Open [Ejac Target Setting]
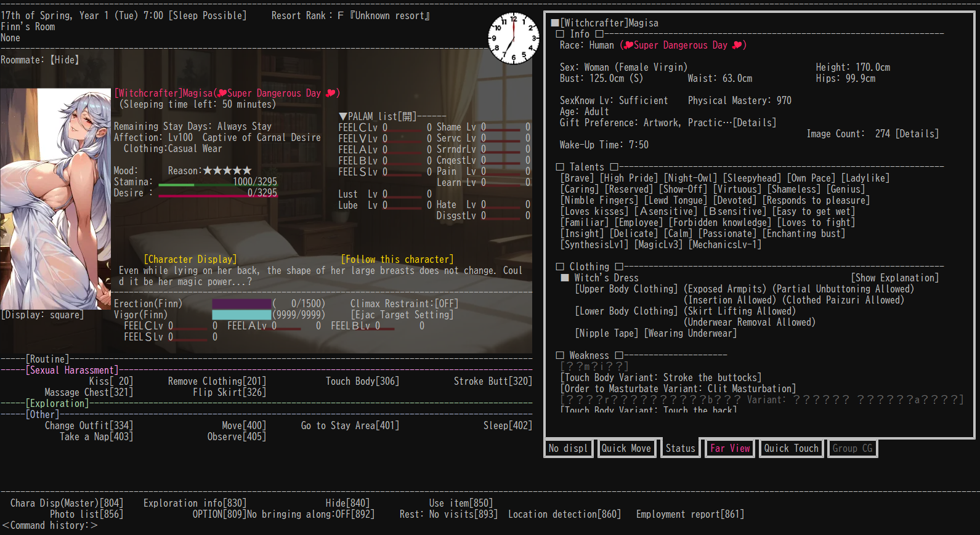 pos(402,315)
